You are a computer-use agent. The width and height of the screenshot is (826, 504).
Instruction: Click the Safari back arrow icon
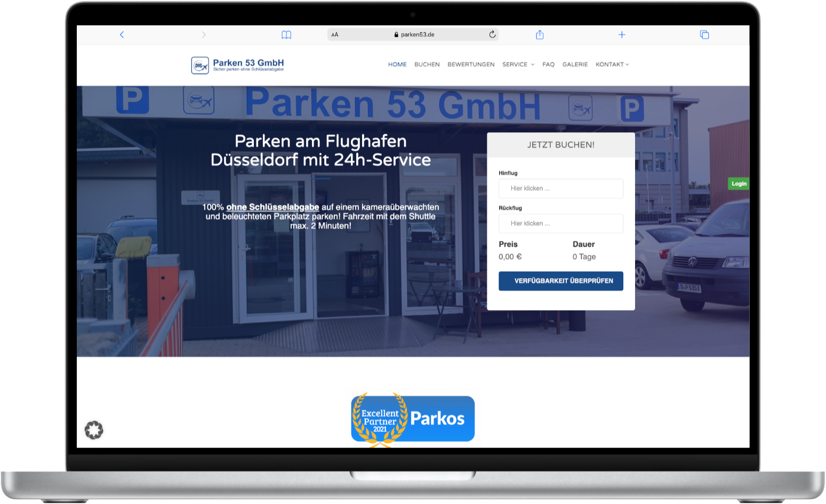[x=122, y=35]
